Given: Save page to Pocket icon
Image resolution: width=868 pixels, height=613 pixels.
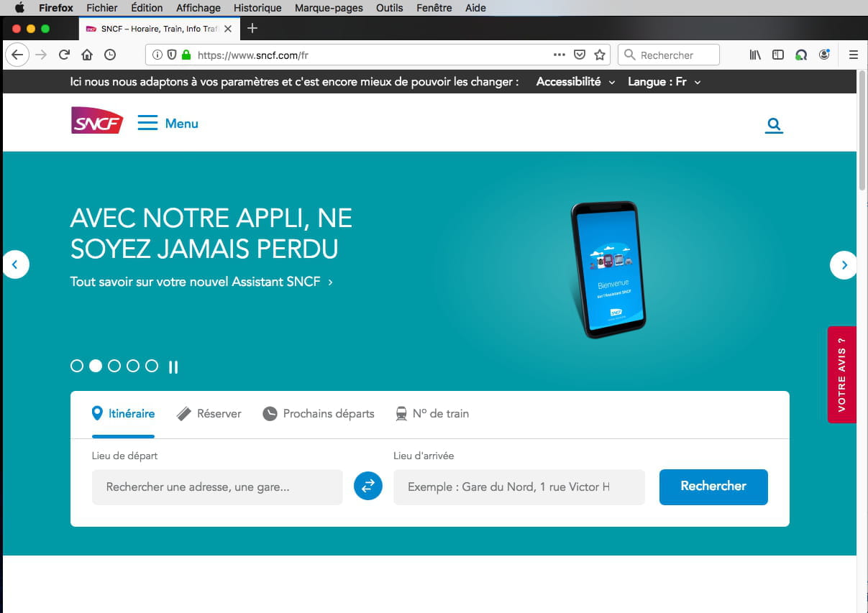Looking at the screenshot, I should click(x=580, y=55).
